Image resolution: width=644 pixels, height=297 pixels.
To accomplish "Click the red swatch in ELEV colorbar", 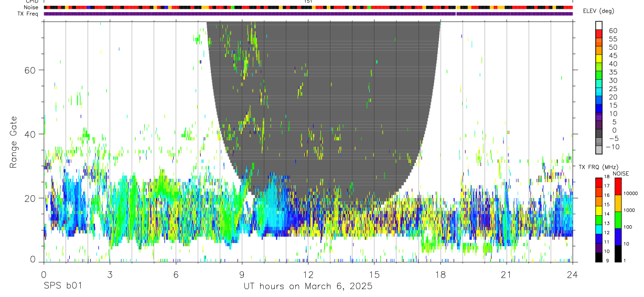I will (x=598, y=34).
